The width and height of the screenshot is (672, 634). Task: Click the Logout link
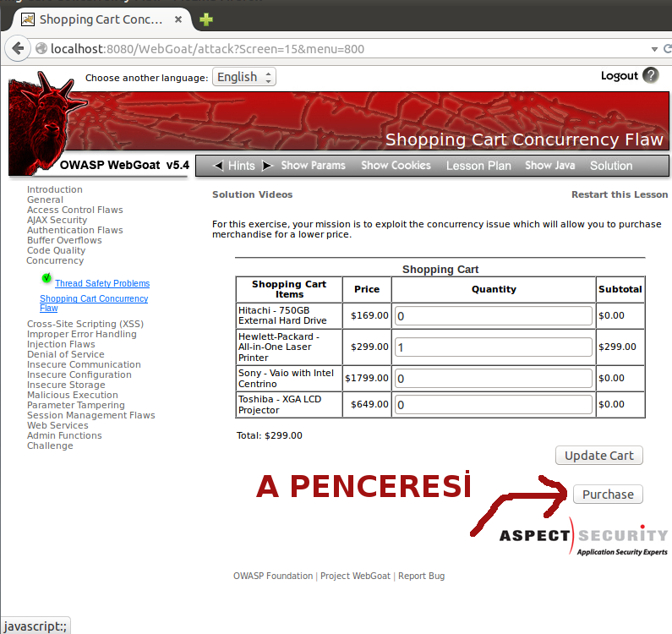[620, 76]
